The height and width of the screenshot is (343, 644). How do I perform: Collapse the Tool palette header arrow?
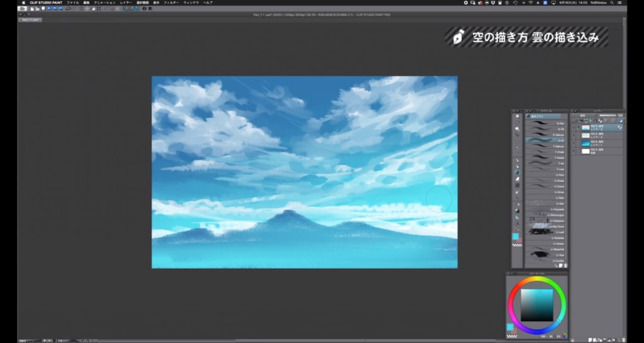coord(518,111)
